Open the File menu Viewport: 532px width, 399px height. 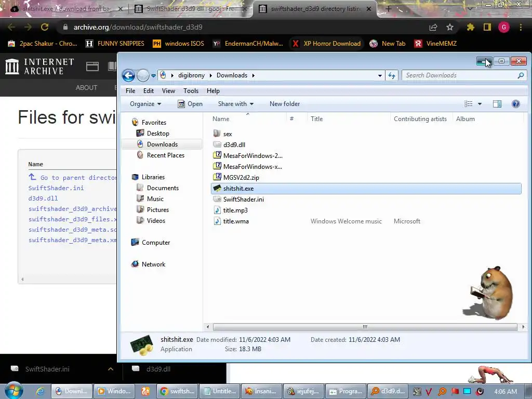click(x=130, y=91)
